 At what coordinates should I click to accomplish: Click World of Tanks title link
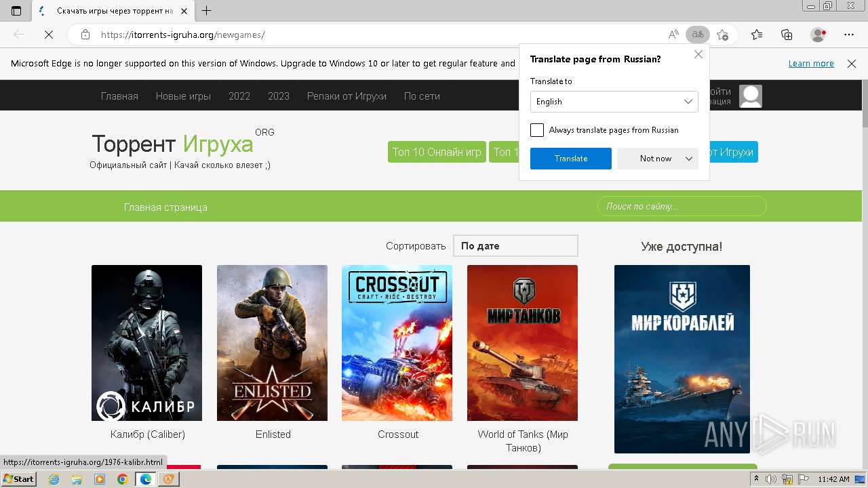pos(523,441)
